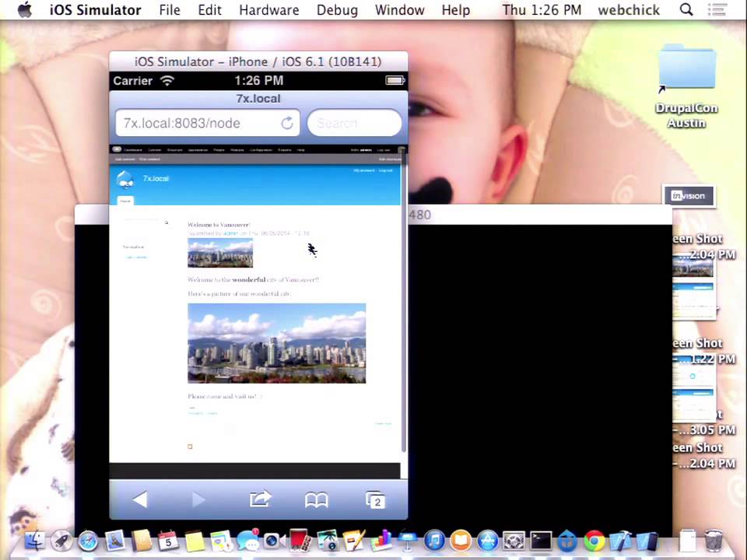Tap the Safari share icon
Viewport: 747px width, 560px height.
coord(260,499)
